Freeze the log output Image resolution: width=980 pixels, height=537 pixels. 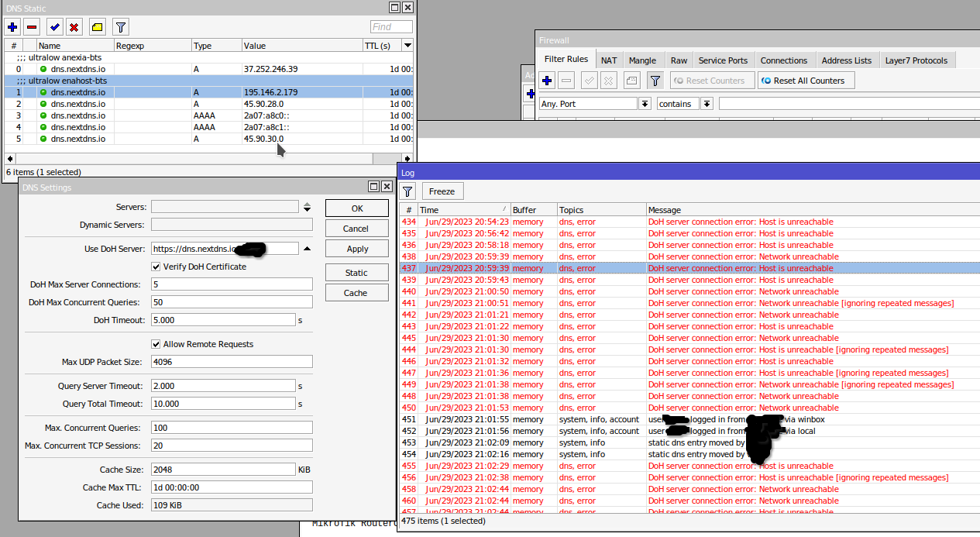[442, 191]
